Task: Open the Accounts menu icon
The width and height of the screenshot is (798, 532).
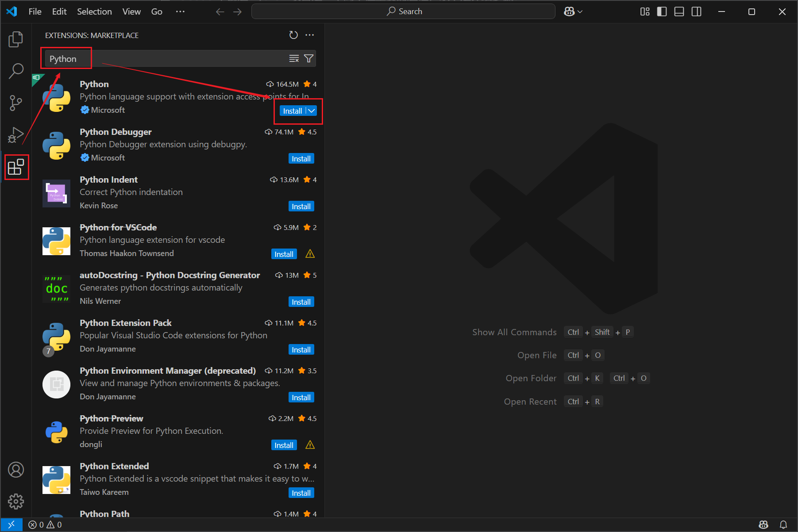Action: 16,470
